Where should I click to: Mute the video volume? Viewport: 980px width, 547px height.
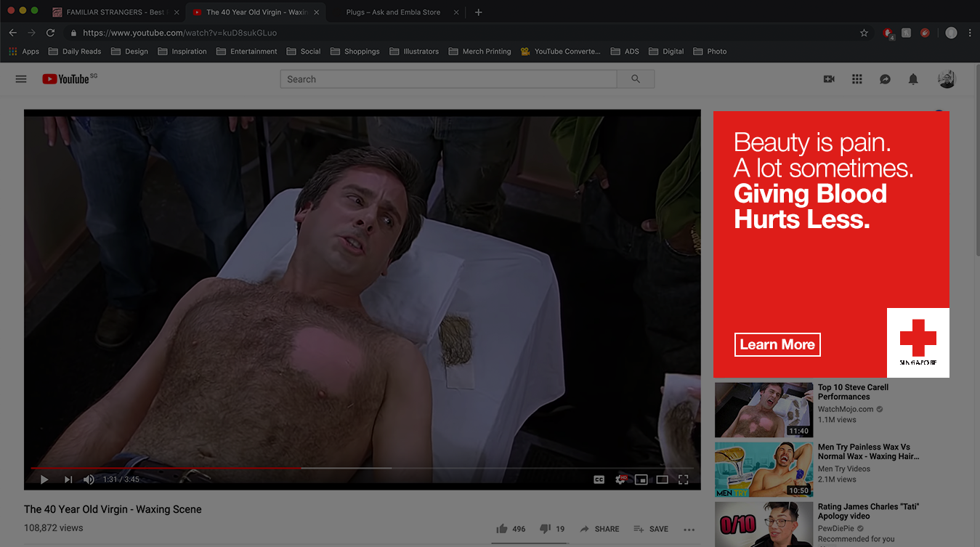click(89, 479)
